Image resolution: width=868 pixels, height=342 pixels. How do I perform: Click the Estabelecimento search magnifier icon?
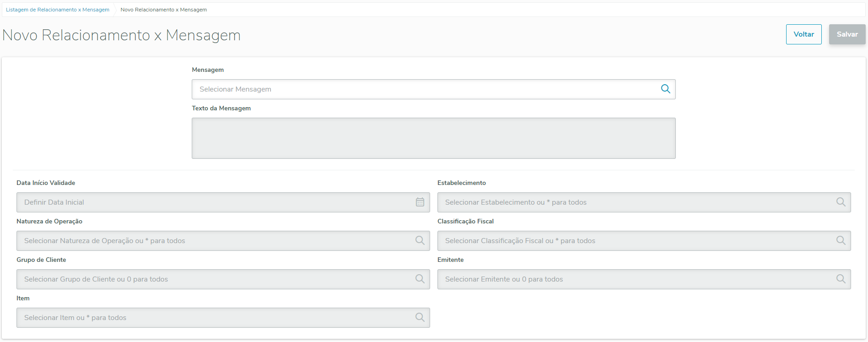pos(841,202)
